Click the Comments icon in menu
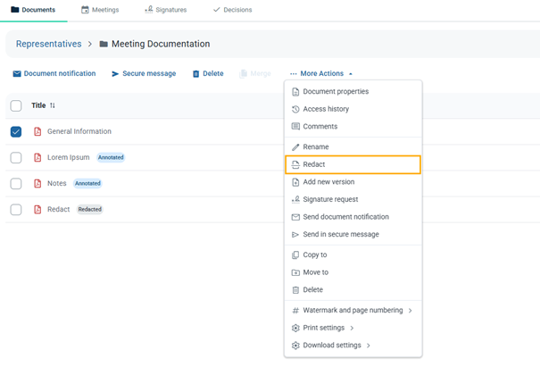 click(295, 127)
